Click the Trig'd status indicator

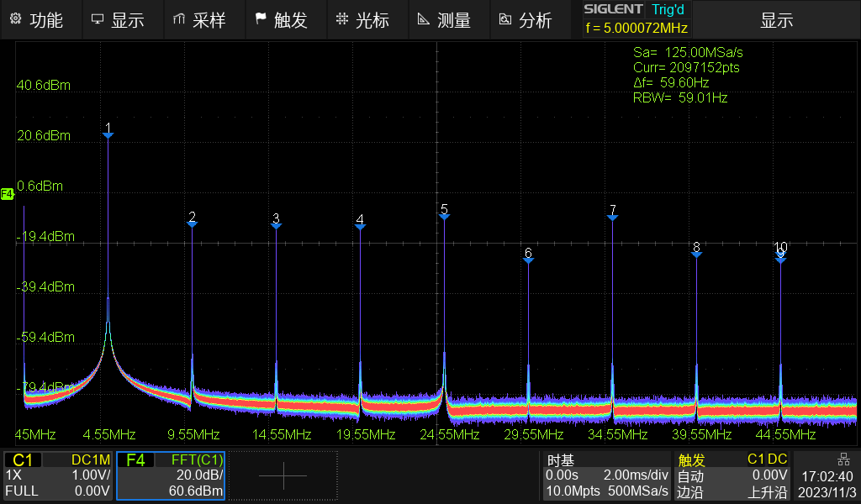point(669,9)
